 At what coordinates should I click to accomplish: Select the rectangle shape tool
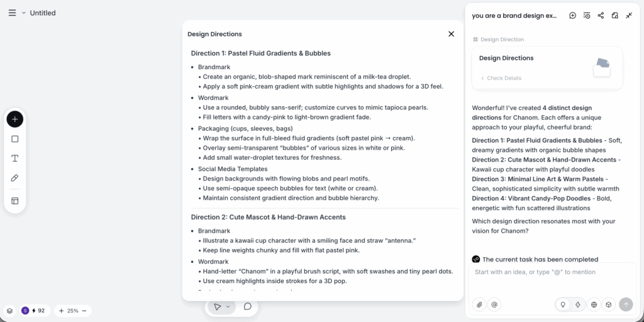[15, 139]
